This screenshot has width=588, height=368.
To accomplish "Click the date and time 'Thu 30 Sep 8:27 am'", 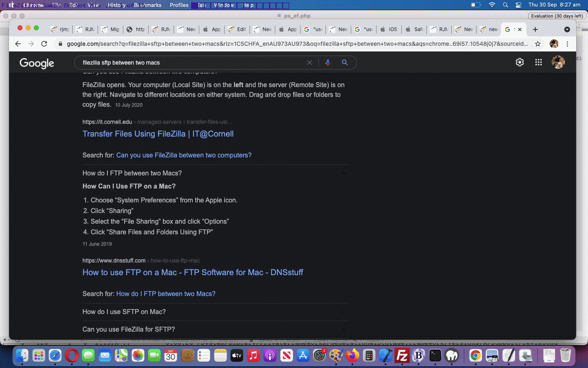I will (x=554, y=5).
